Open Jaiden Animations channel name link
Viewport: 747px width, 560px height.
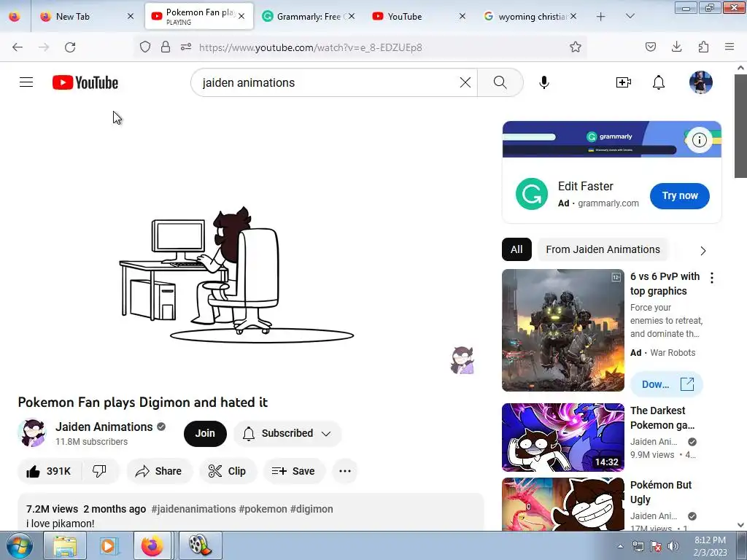pos(104,427)
